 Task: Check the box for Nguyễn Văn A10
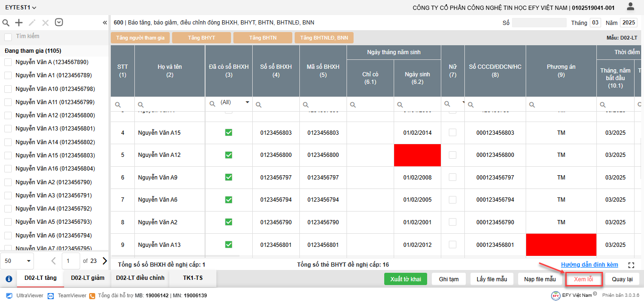click(8, 89)
